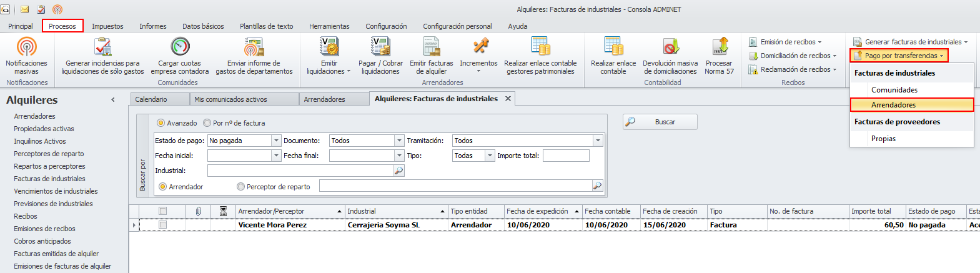
Task: Click the Importe total input field
Action: click(x=566, y=156)
